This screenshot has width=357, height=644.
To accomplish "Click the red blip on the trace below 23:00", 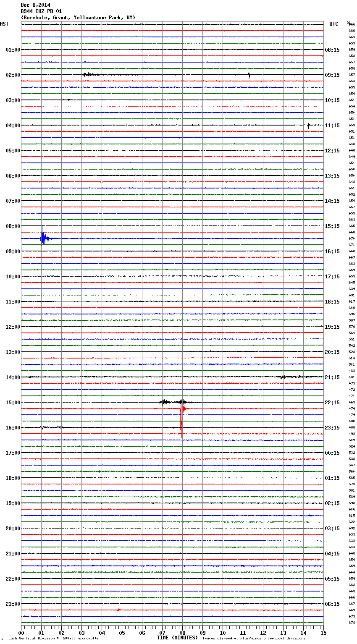I will pos(118,610).
